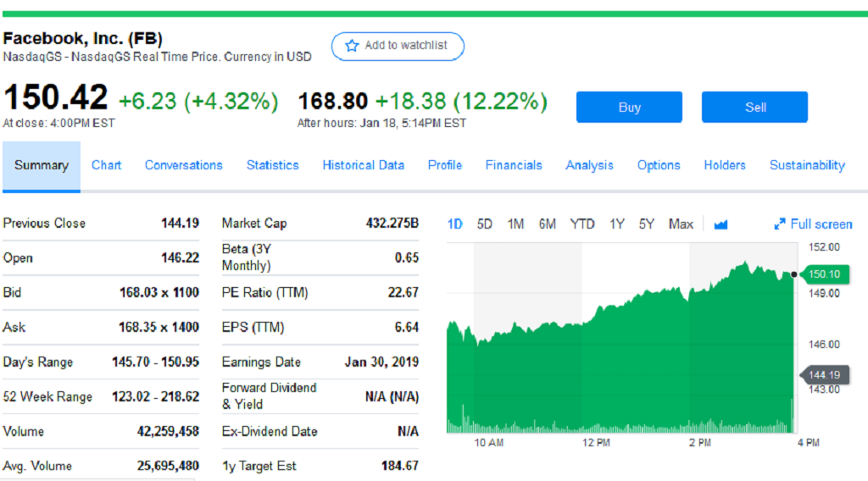Click the 52 Week Range value

156,397
